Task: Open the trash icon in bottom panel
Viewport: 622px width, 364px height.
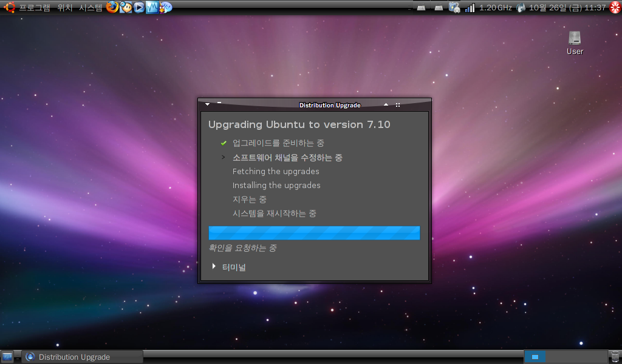Action: (x=615, y=357)
